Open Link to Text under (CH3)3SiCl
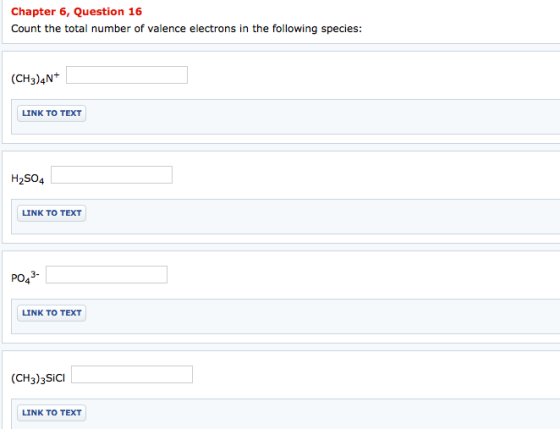Screen dimensions: 560x429 [52, 413]
